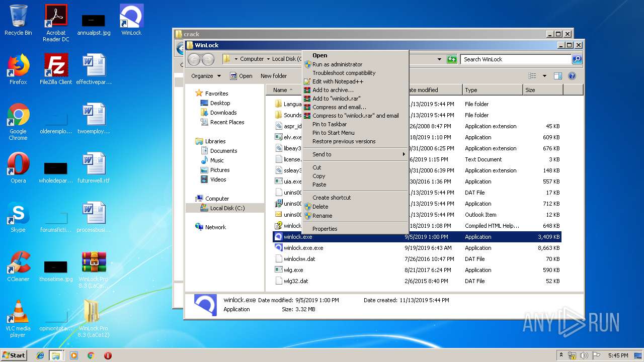Screen dimensions: 644x362
Task: Launch Firefox from the desktop
Action: click(18, 69)
